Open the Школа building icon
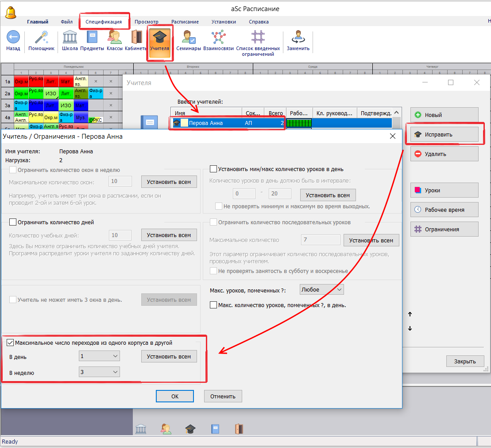Screen dimensions: 491x448 click(70, 37)
